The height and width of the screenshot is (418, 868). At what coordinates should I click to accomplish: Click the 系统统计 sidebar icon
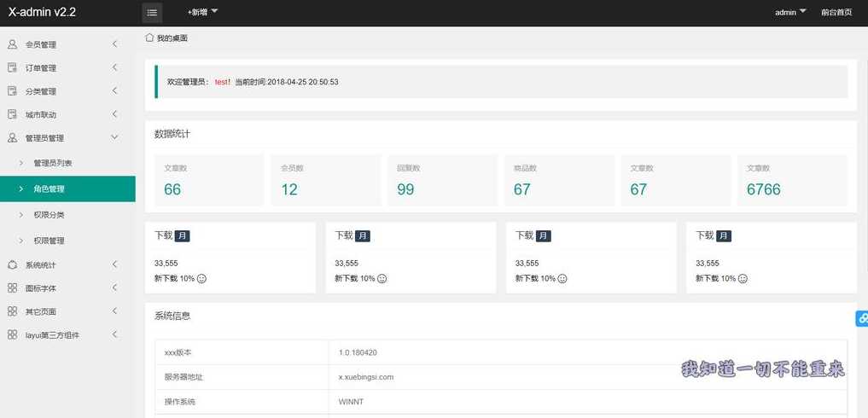[x=12, y=264]
